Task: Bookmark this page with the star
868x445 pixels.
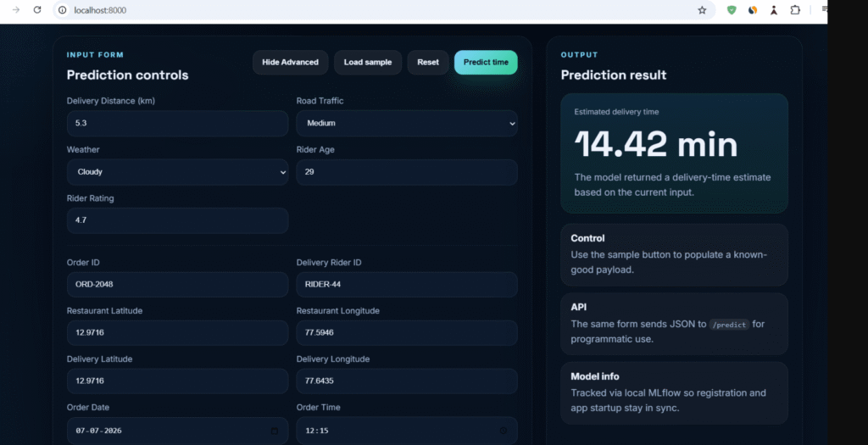Action: pyautogui.click(x=702, y=10)
